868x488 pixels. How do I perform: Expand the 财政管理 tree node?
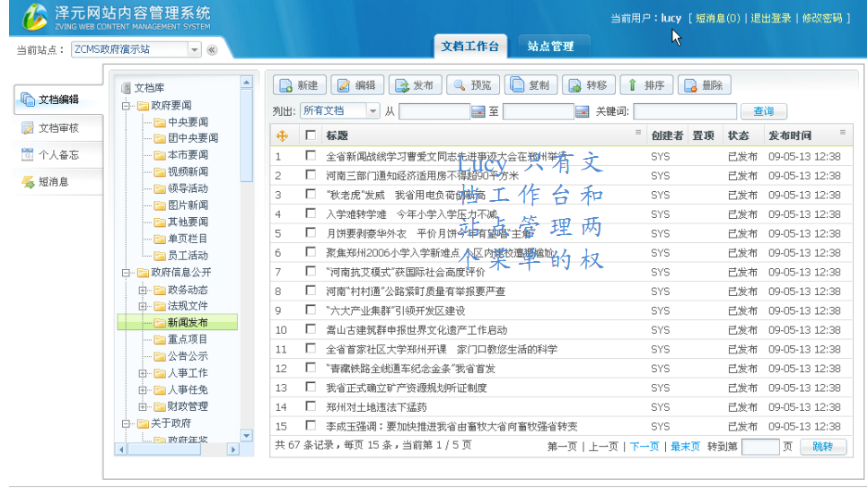pos(142,406)
